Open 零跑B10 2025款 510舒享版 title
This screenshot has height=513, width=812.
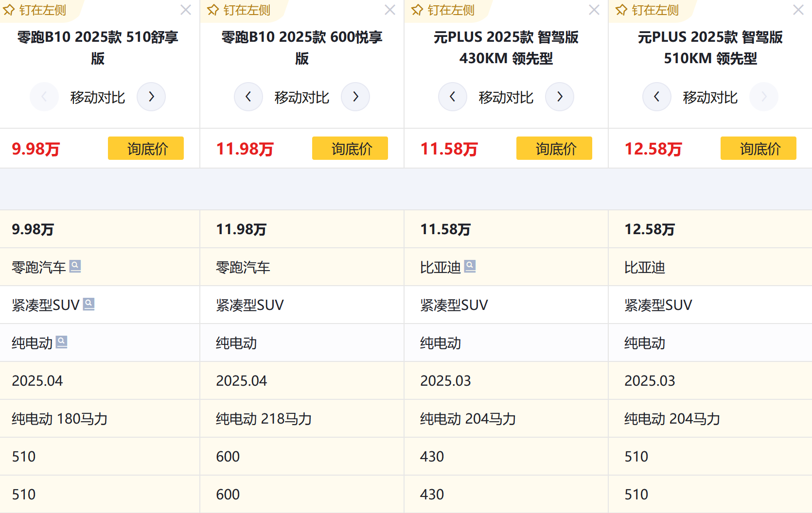click(x=98, y=48)
